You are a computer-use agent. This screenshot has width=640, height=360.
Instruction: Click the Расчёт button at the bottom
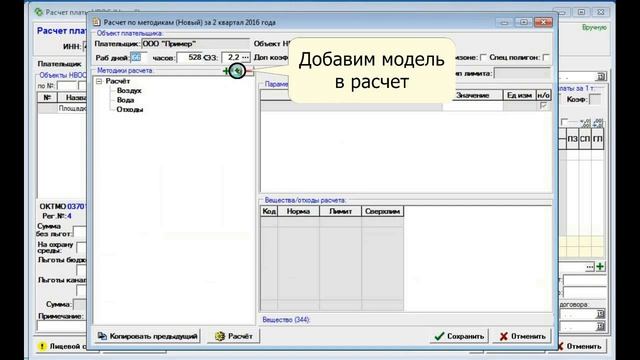(x=233, y=336)
